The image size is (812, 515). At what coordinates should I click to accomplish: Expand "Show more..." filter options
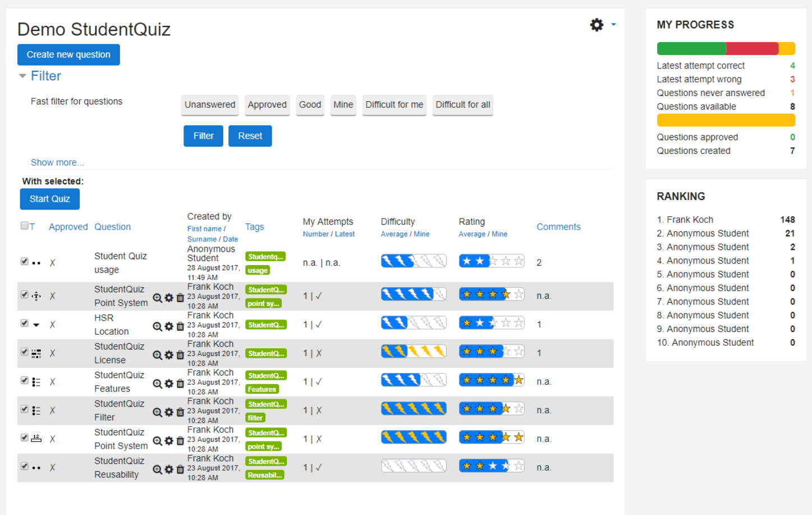pos(57,162)
